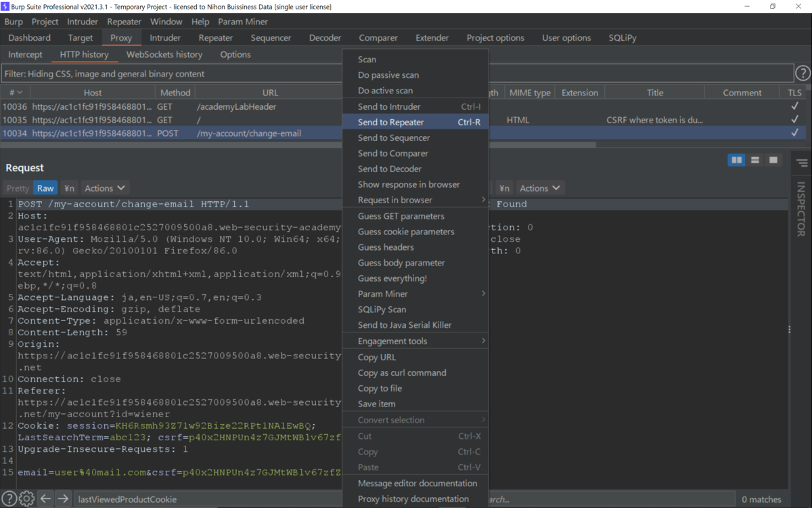Click the history filter bar

click(x=397, y=73)
